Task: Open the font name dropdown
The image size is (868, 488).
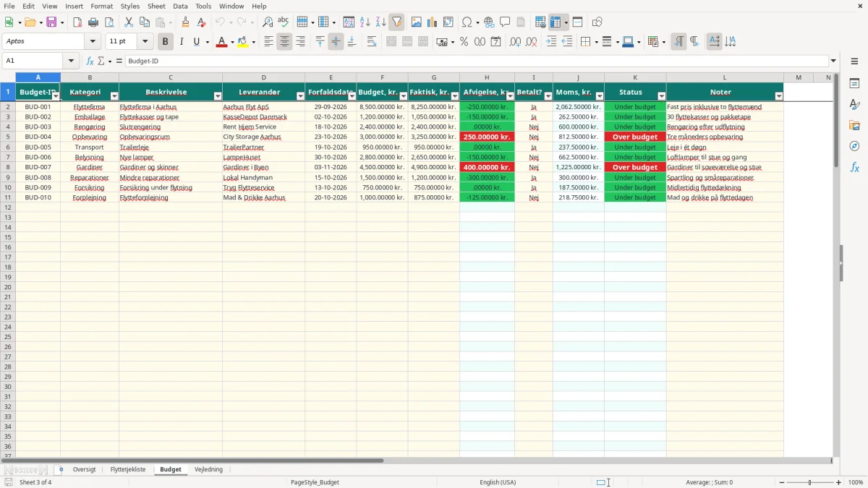Action: coord(93,42)
